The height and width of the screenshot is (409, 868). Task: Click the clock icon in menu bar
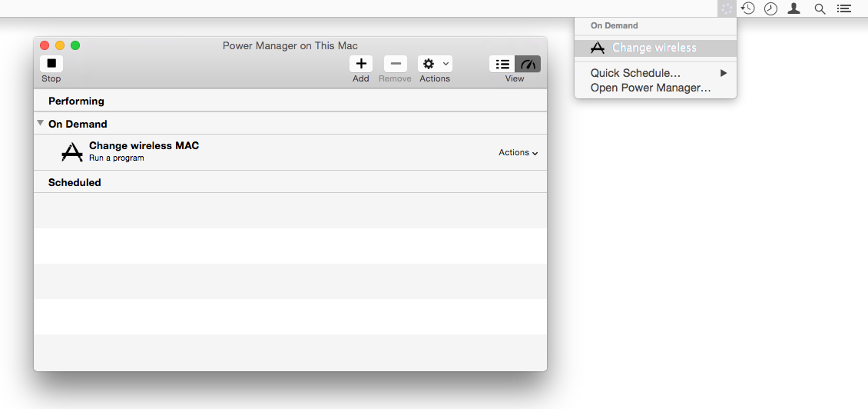(x=770, y=8)
